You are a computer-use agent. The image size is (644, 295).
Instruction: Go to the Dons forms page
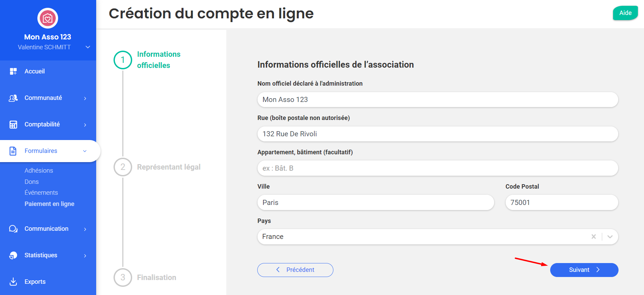click(32, 182)
